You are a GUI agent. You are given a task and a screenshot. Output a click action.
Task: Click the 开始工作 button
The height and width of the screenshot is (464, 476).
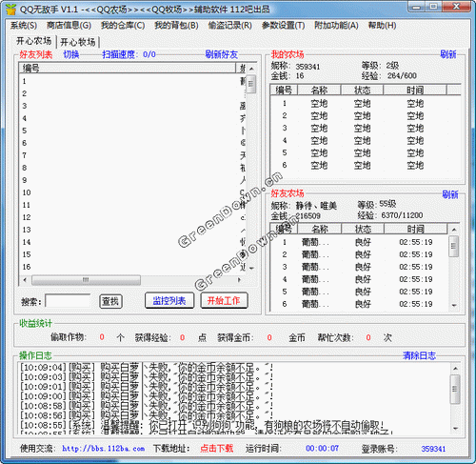[224, 300]
